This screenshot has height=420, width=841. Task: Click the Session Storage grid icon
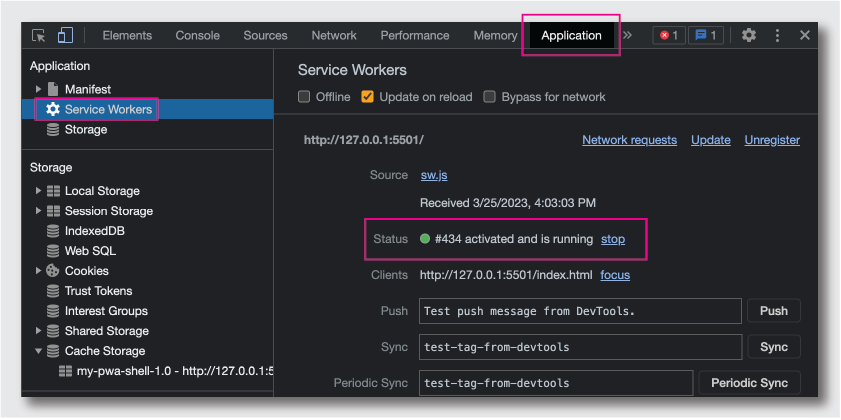[53, 211]
